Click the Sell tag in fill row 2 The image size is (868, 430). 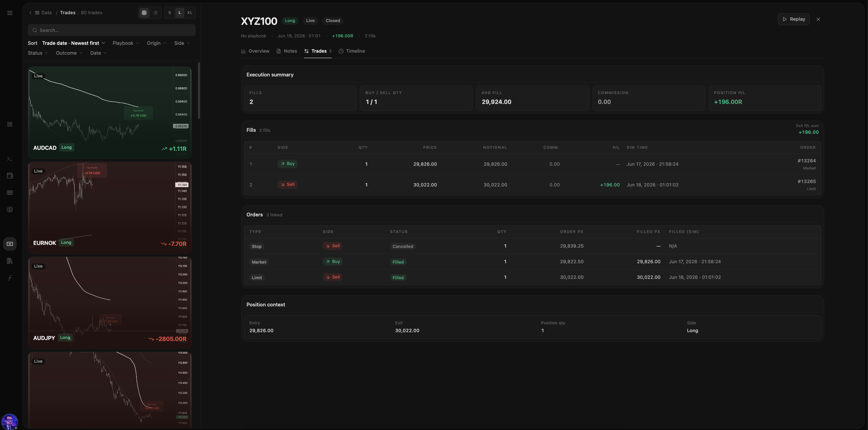[x=287, y=184]
